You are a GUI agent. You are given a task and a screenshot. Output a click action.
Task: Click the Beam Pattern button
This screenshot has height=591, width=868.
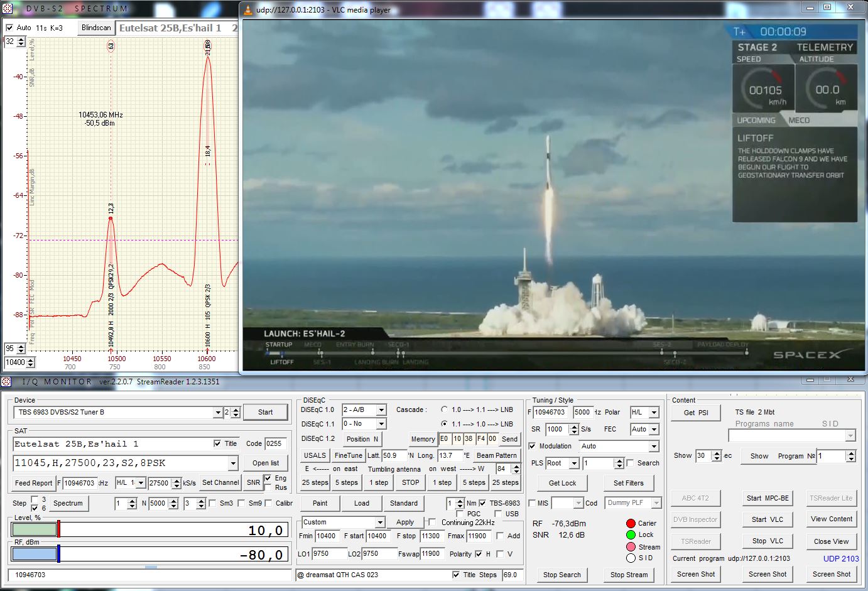coord(497,455)
